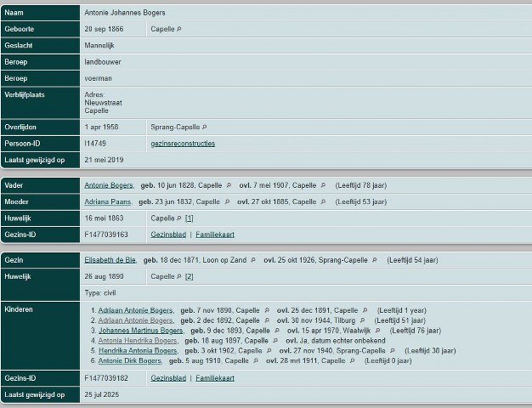Click the search icon next to death place Sprang-Capelle
Viewport: 532px width, 408px height.
(204, 127)
